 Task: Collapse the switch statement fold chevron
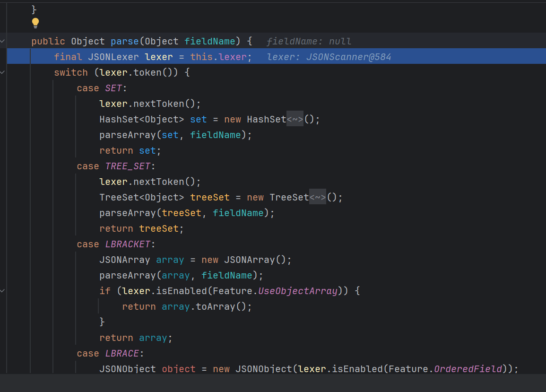(x=2, y=73)
